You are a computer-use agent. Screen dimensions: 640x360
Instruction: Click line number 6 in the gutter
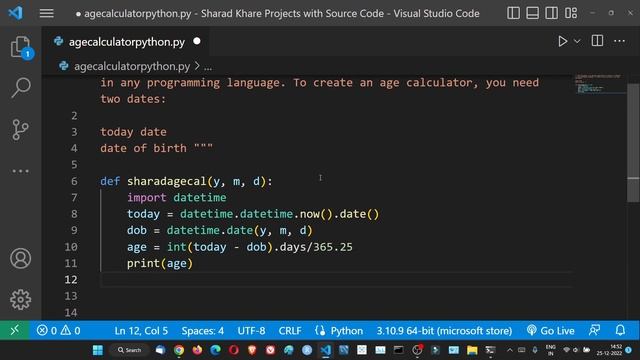point(74,181)
